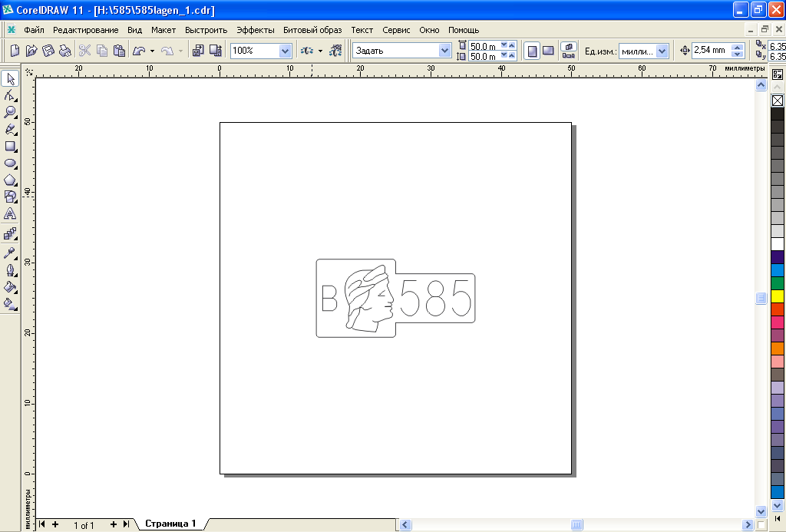Open the Текст menu
786x532 pixels.
coord(362,30)
